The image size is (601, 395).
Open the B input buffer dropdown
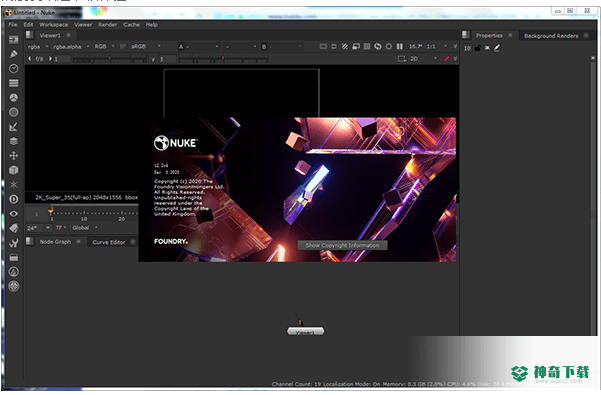282,47
